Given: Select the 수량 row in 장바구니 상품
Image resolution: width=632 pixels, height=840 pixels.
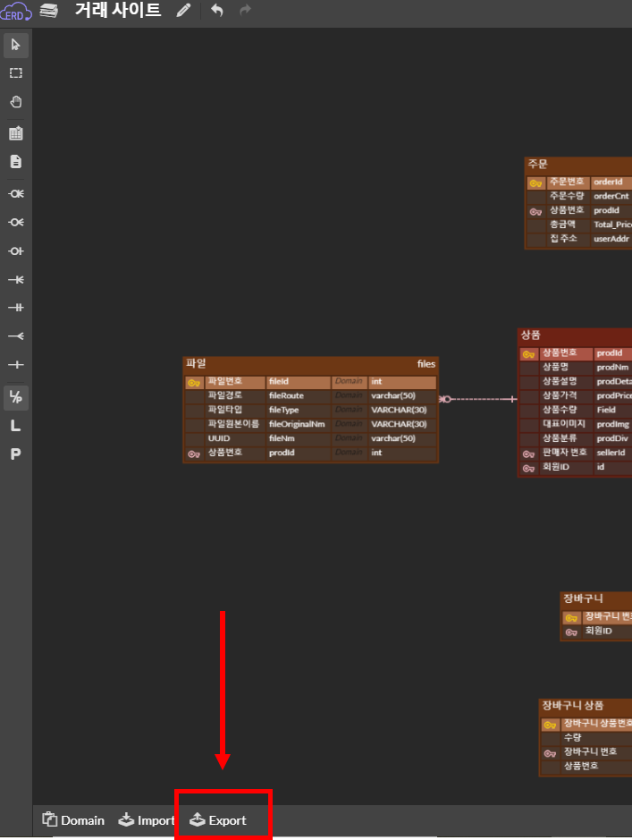Looking at the screenshot, I should pos(587,738).
